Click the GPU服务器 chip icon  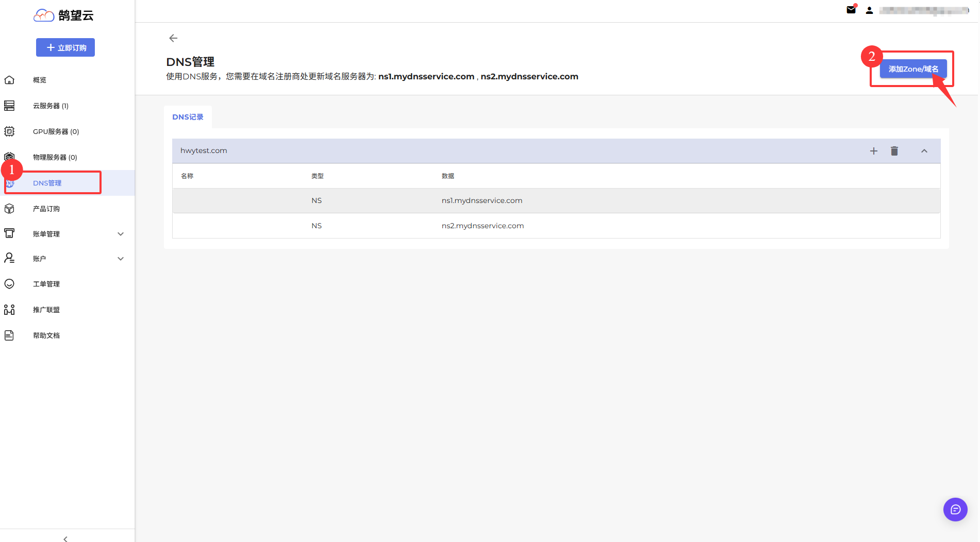[9, 131]
